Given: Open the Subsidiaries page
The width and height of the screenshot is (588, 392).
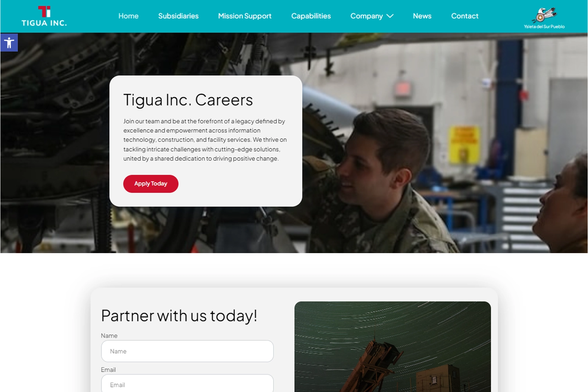Looking at the screenshot, I should (178, 16).
